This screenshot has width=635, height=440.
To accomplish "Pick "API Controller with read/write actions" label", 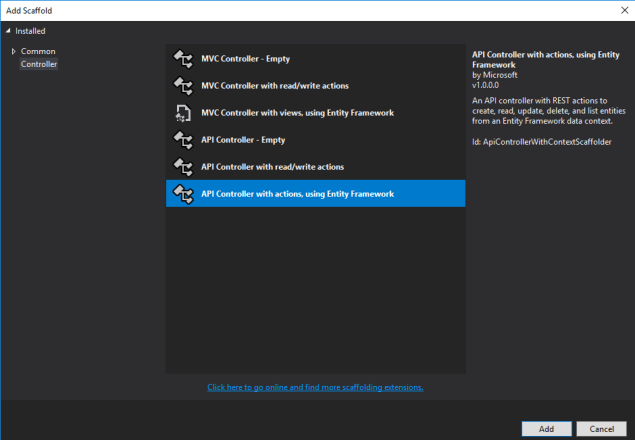I will click(273, 166).
